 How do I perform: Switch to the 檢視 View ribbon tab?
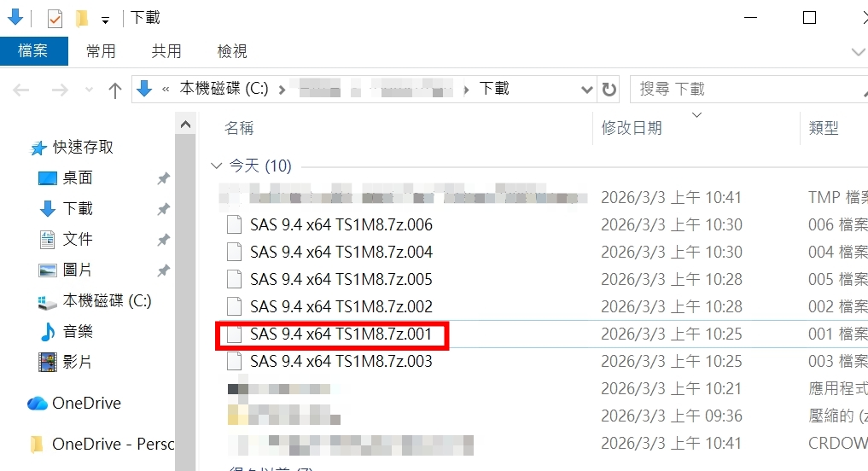pyautogui.click(x=232, y=51)
